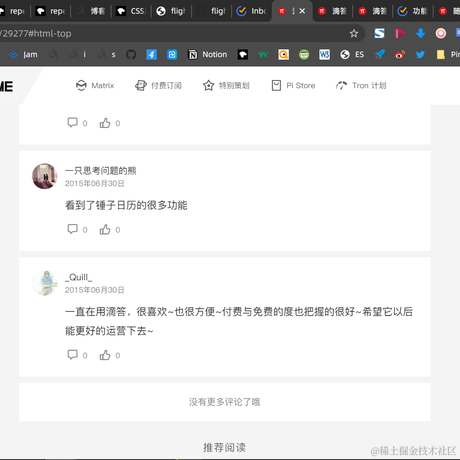Open the Jam bookmark
This screenshot has height=460, width=460.
[x=23, y=54]
